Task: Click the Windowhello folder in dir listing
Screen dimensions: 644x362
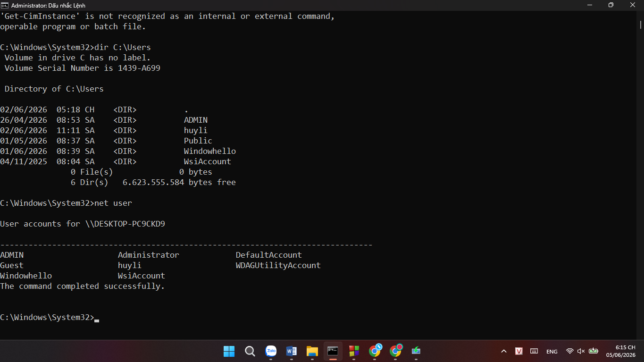Action: coord(210,151)
